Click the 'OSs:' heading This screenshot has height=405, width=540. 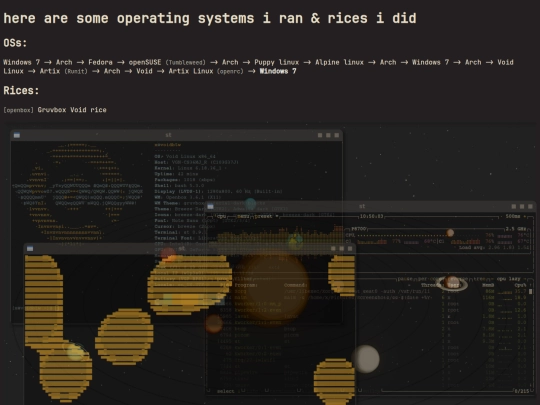15,43
